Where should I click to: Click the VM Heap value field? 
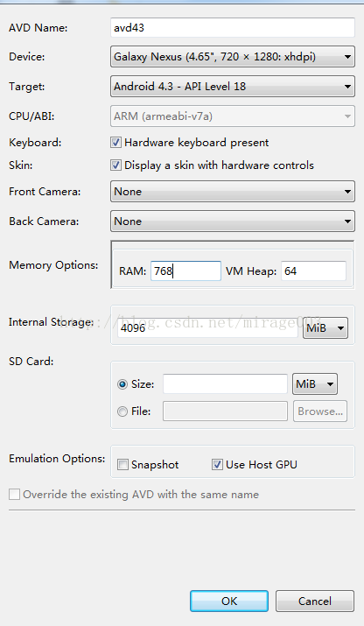point(313,271)
